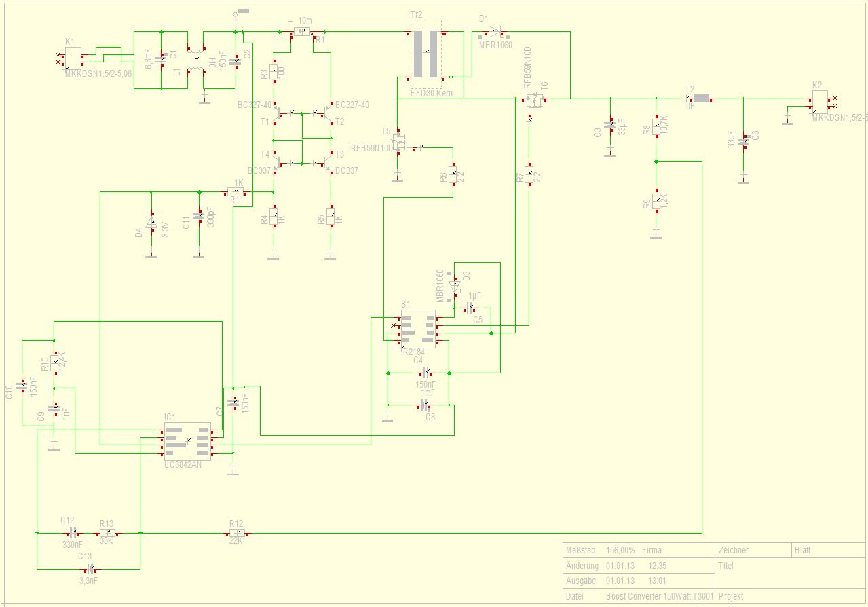
Task: Click bootstrap diode D3 symbol
Action: (455, 285)
